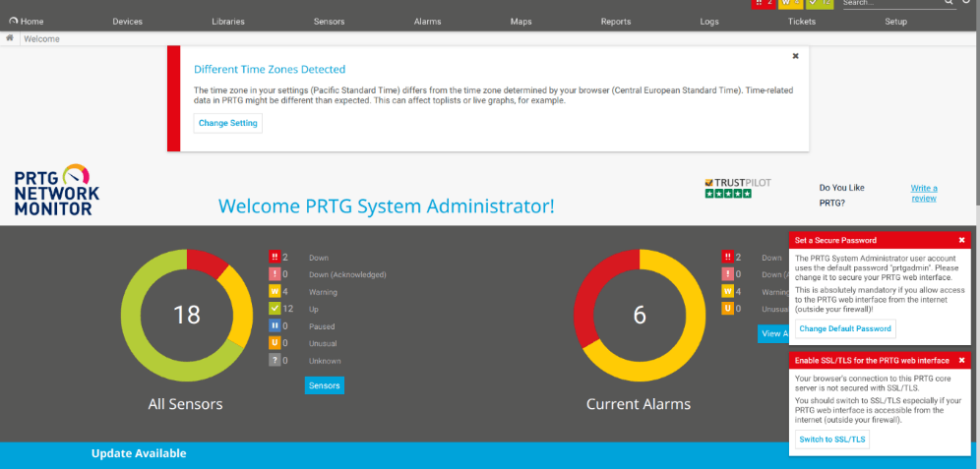
Task: Open the Maps menu
Action: [x=521, y=22]
